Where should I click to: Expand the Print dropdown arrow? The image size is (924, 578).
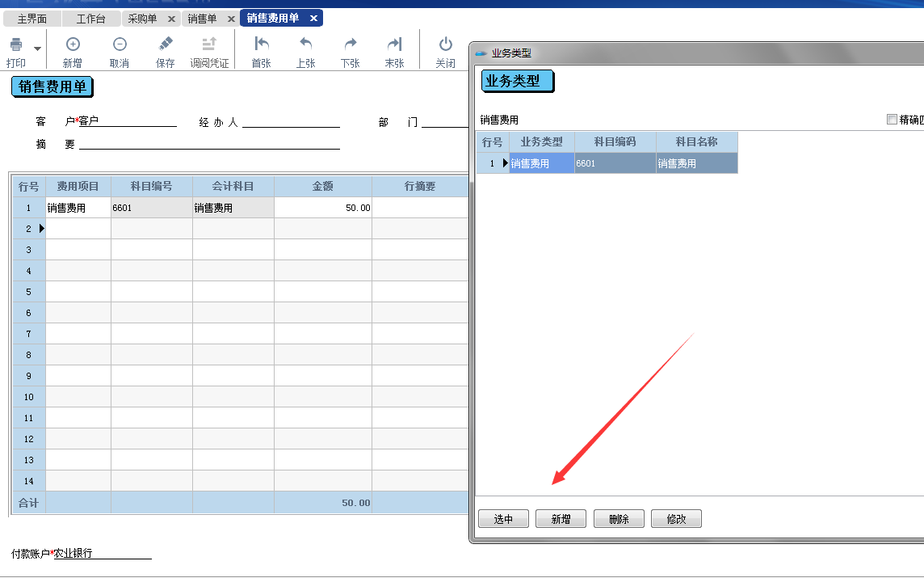(37, 49)
